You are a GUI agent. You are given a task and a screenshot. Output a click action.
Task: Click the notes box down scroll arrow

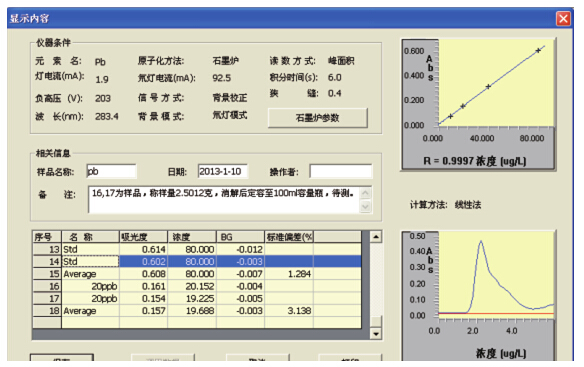[365, 206]
